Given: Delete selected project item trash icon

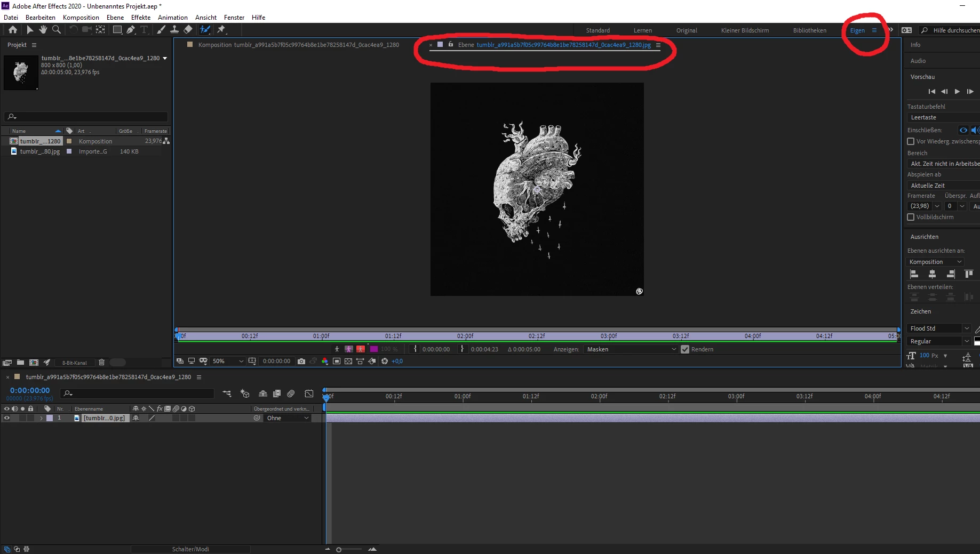Looking at the screenshot, I should [101, 363].
